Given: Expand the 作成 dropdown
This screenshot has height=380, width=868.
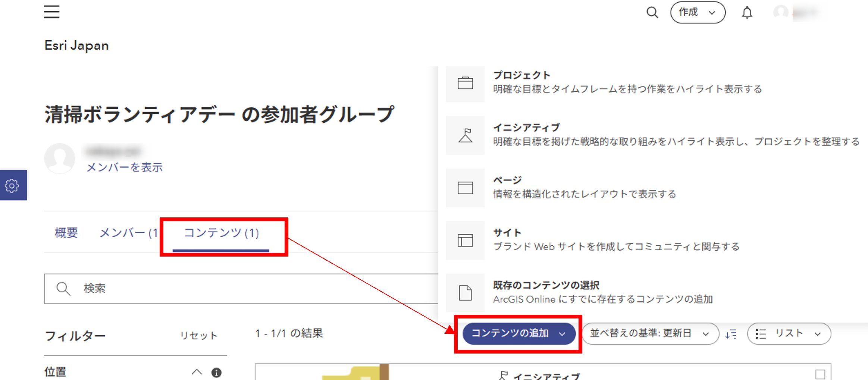Looking at the screenshot, I should tap(698, 12).
